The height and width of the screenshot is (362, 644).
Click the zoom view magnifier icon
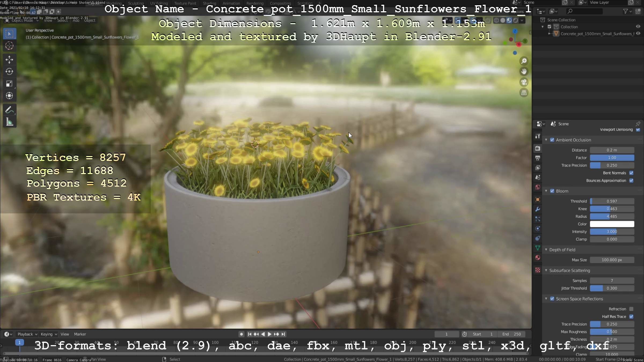coord(524,61)
